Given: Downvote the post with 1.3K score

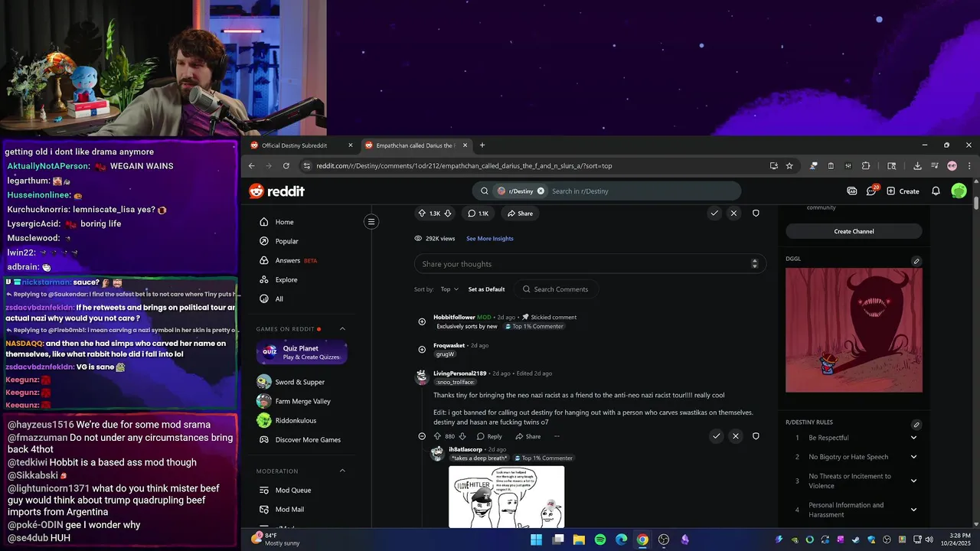Looking at the screenshot, I should [x=448, y=214].
